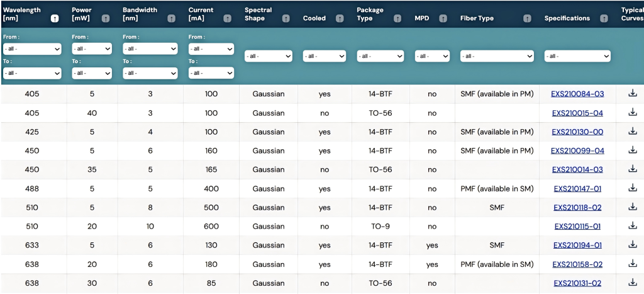Select wavelength cell 425
The width and height of the screenshot is (644, 294).
point(32,132)
